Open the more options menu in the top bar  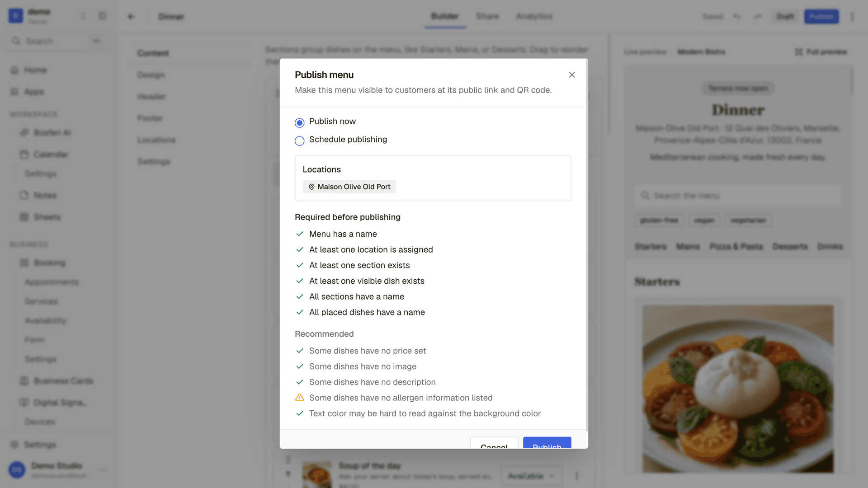(852, 17)
